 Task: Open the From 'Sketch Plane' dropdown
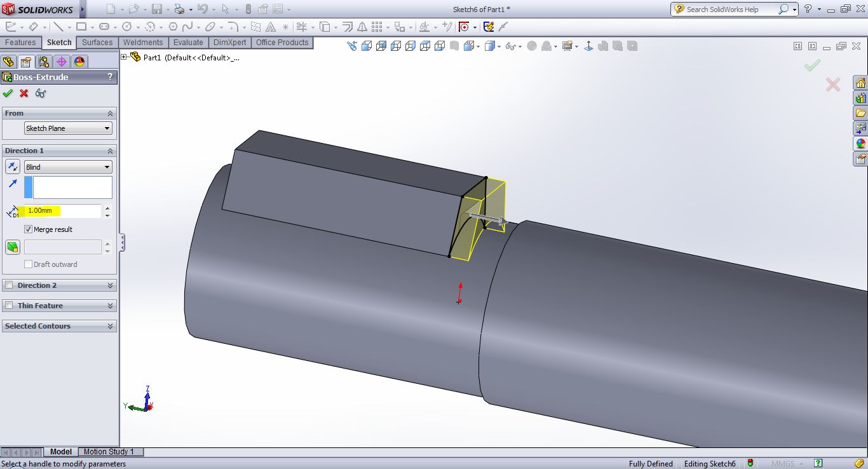coord(68,128)
